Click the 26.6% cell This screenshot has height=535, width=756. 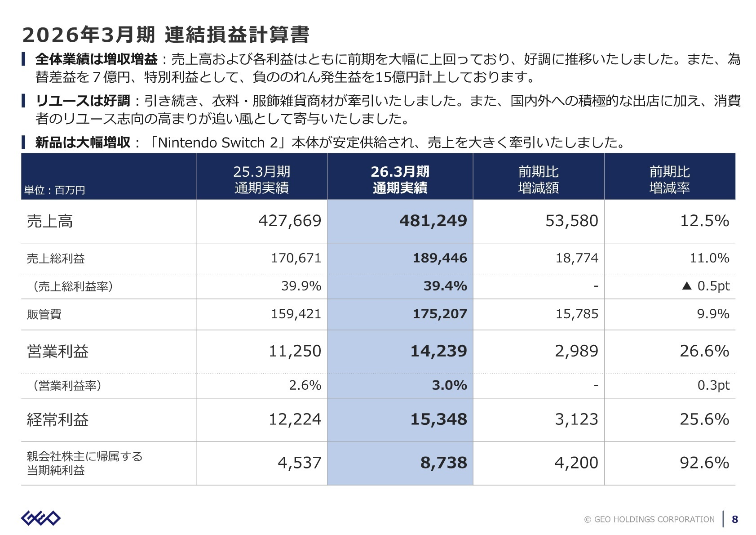(x=704, y=351)
